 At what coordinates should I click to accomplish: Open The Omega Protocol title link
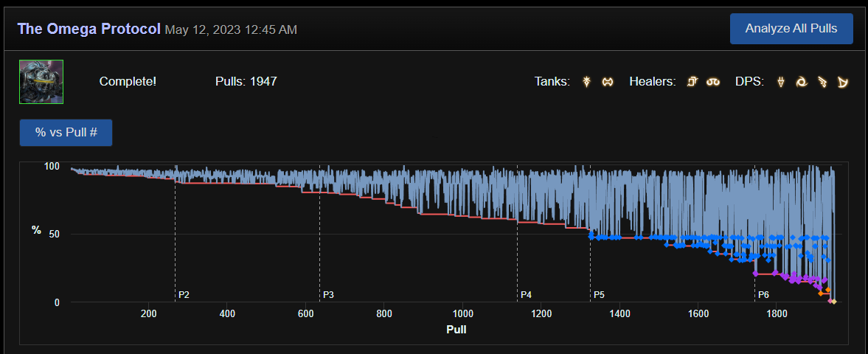point(89,29)
